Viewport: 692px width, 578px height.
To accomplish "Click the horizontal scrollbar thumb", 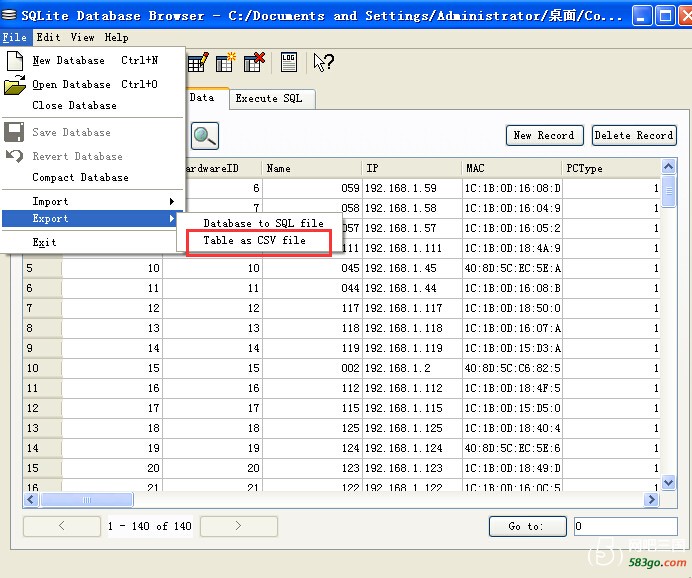I will click(86, 500).
